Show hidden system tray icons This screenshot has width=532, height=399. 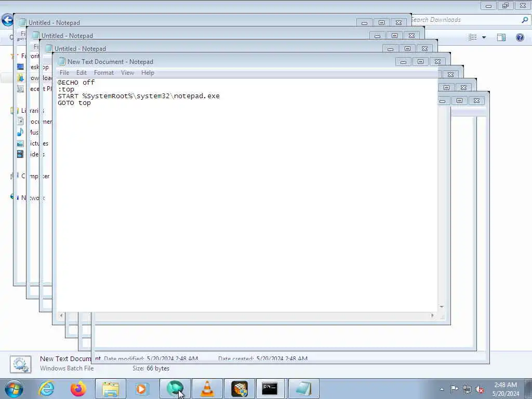point(442,389)
